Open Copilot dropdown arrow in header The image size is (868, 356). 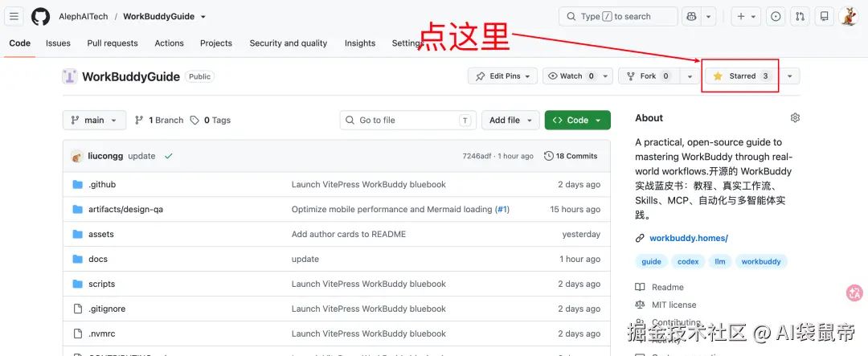point(709,17)
